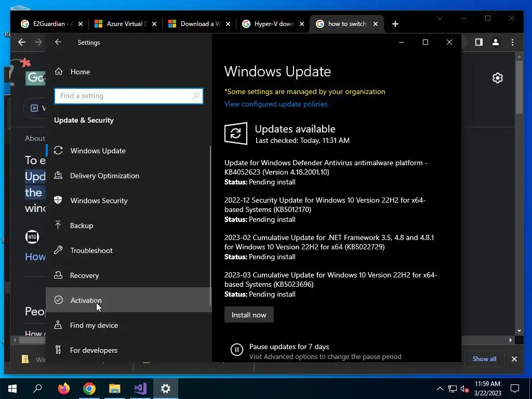Open the notification center

coord(515,389)
